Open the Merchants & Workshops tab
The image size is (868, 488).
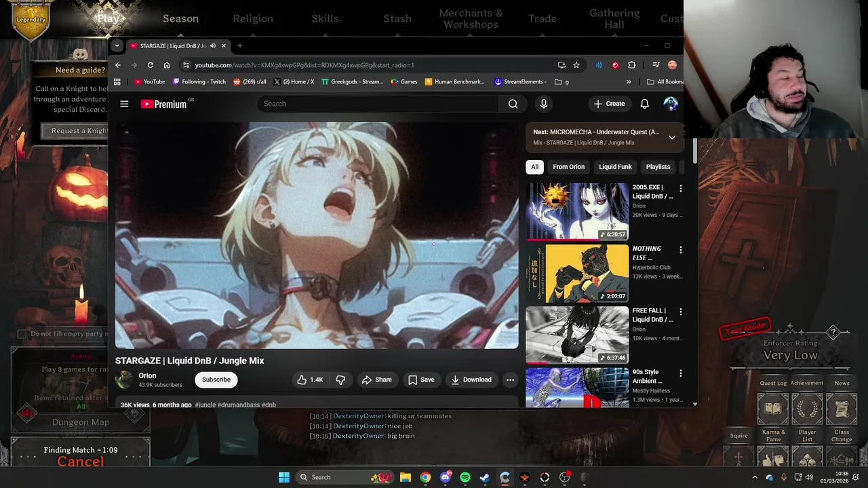471,19
